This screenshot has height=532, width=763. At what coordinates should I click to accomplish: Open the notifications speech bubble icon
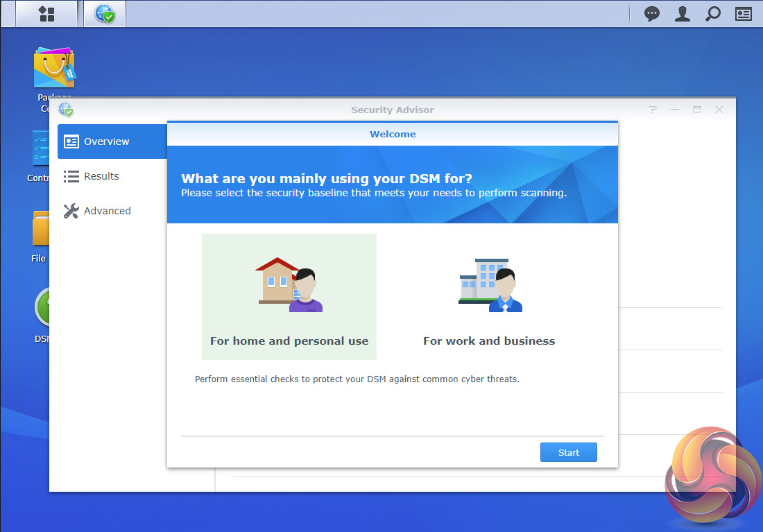[651, 14]
